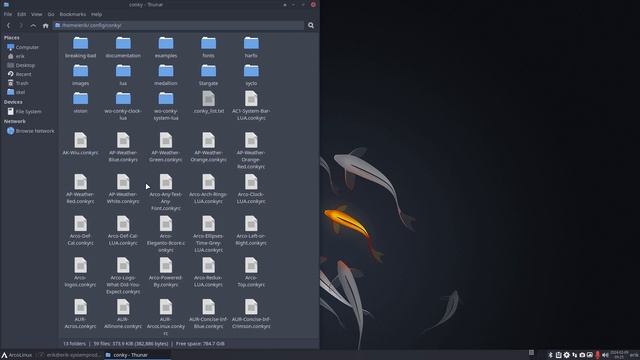Select the AC1-System-Bar-LUA.conkyrc file
Viewport: 640px width, 360px height.
(251, 98)
